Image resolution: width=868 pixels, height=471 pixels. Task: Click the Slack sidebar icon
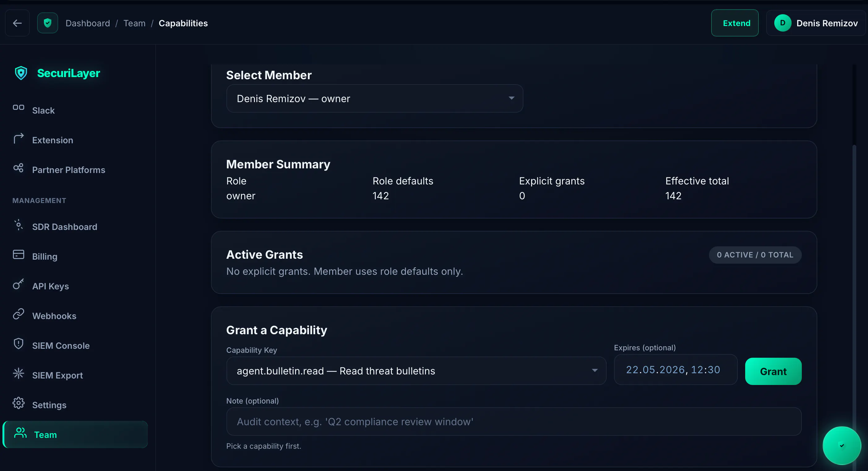coord(19,108)
